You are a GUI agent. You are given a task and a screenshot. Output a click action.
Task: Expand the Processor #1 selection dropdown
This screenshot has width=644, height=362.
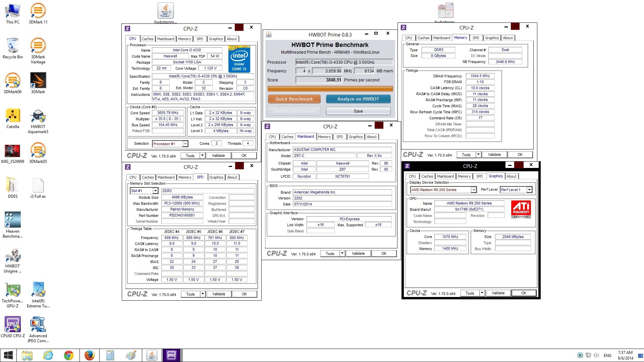(185, 144)
